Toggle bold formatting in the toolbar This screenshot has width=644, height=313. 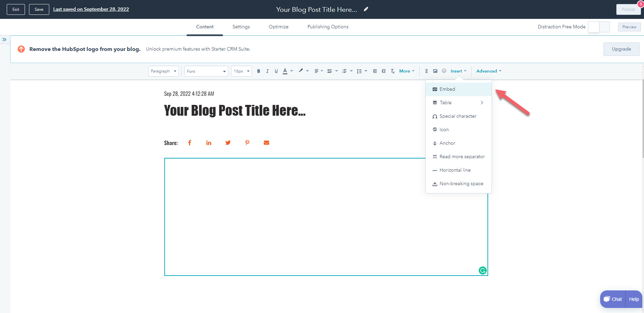pyautogui.click(x=259, y=71)
